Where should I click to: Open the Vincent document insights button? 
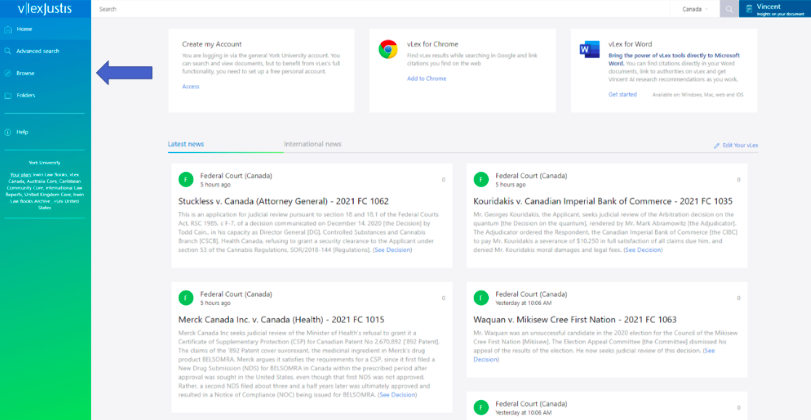(x=775, y=9)
